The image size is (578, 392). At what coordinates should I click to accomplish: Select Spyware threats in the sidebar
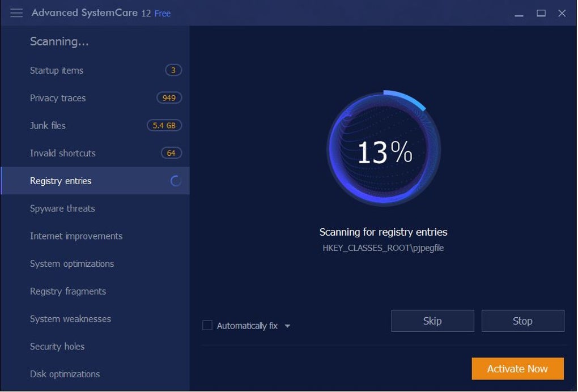[95, 208]
